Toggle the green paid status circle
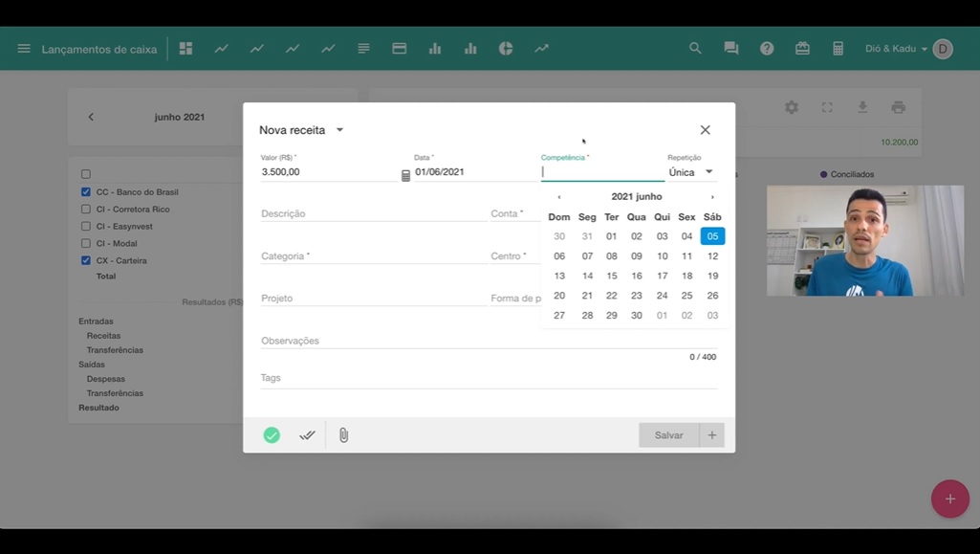The image size is (980, 554). coord(272,435)
